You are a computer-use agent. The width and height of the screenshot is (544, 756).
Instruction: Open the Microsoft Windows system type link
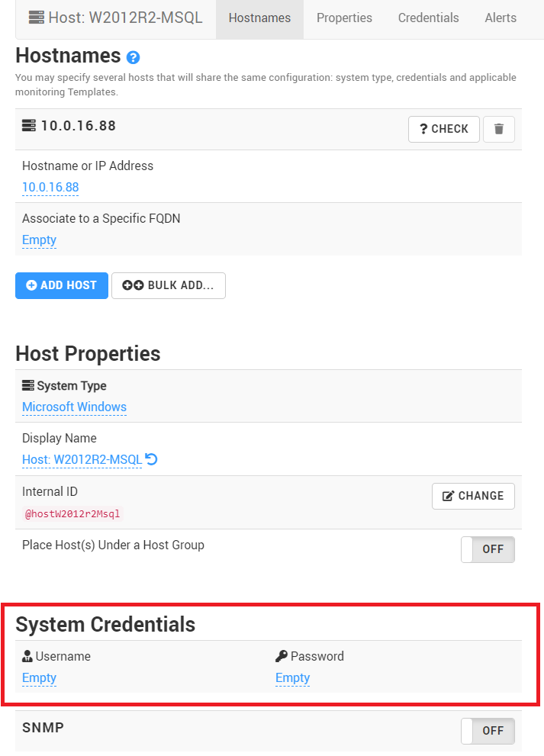[x=74, y=407]
